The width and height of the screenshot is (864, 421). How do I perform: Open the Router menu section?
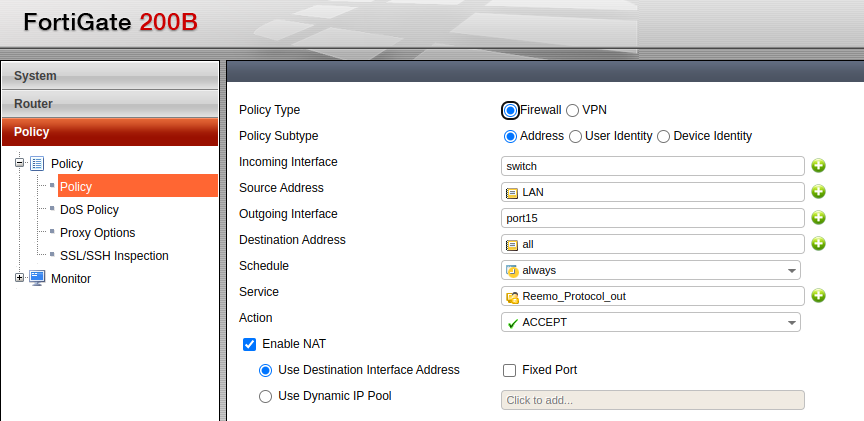[x=109, y=104]
